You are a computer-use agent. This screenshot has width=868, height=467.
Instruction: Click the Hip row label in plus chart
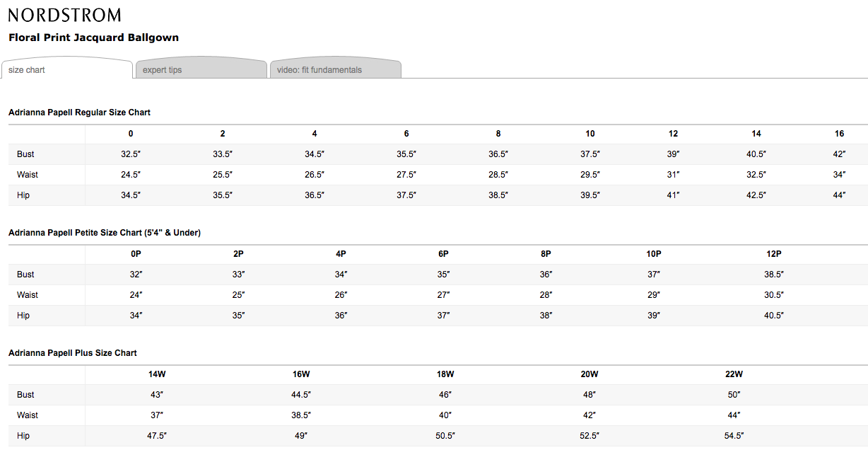tap(23, 436)
